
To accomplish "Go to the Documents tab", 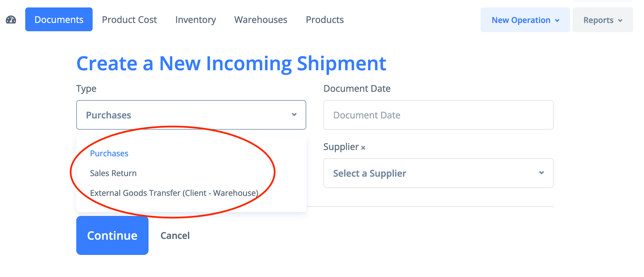I will (x=59, y=19).
